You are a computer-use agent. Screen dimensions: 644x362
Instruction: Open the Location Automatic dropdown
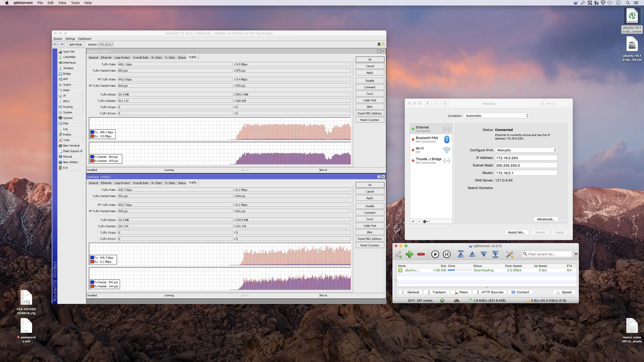496,116
